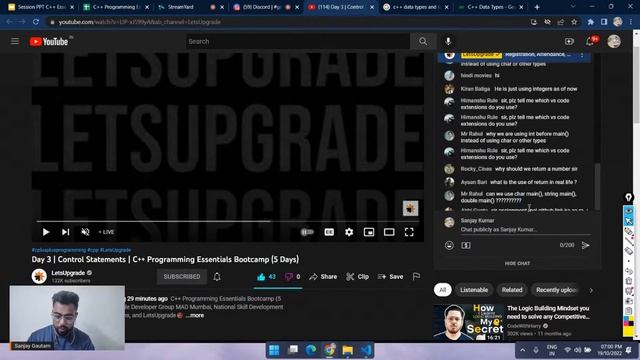Open the player settings gear

(x=349, y=232)
